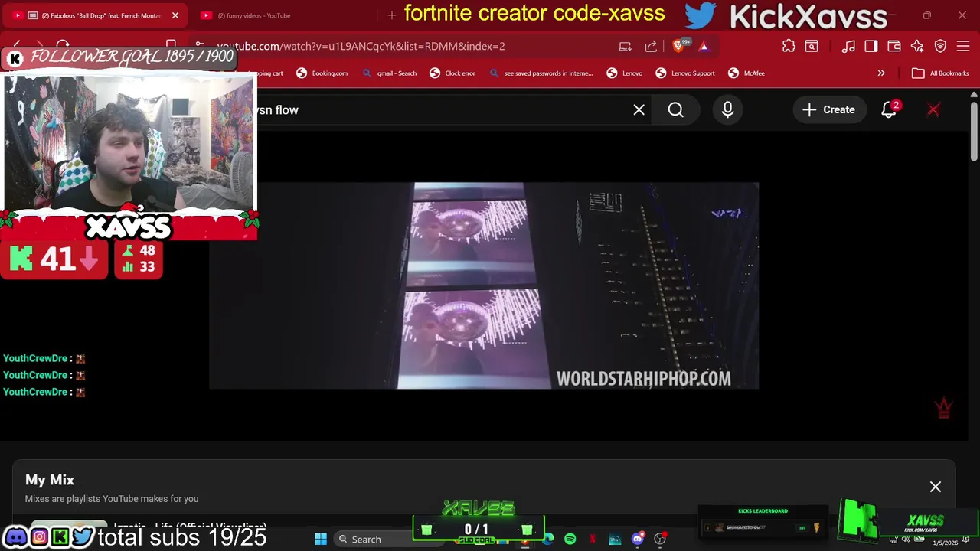Expand hidden bookmarks chevron

tap(881, 73)
